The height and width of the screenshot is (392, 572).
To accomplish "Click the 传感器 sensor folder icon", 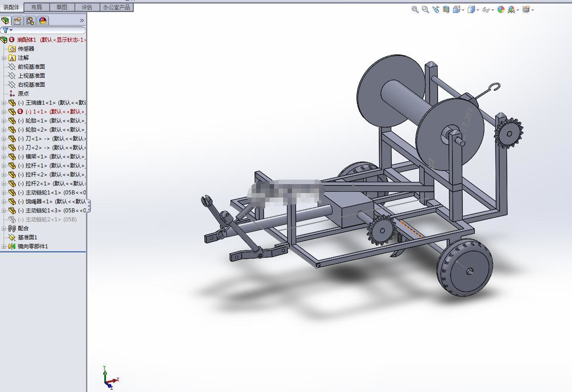I will click(x=12, y=48).
